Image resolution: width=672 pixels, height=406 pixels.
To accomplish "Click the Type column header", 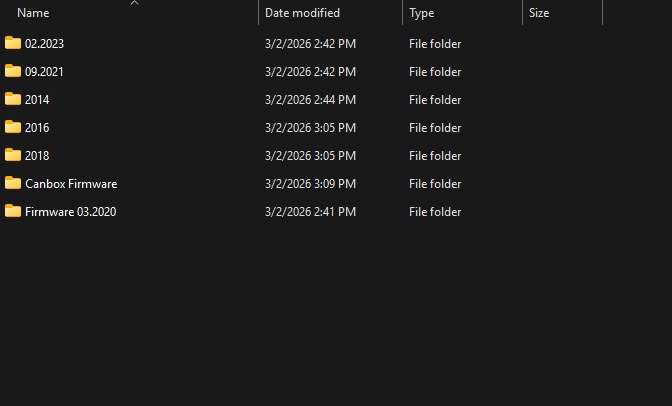I will [421, 13].
